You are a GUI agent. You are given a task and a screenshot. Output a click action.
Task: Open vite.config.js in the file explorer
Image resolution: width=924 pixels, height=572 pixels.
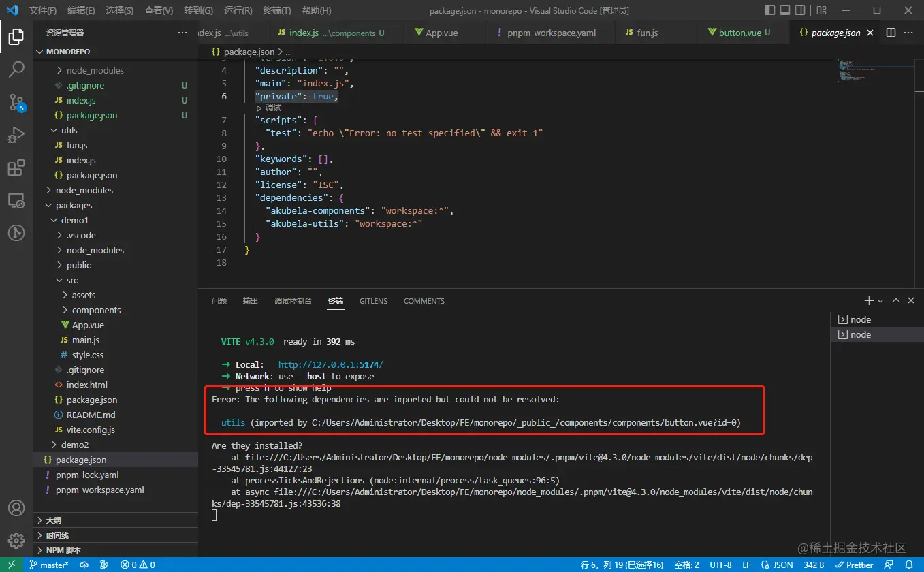90,430
